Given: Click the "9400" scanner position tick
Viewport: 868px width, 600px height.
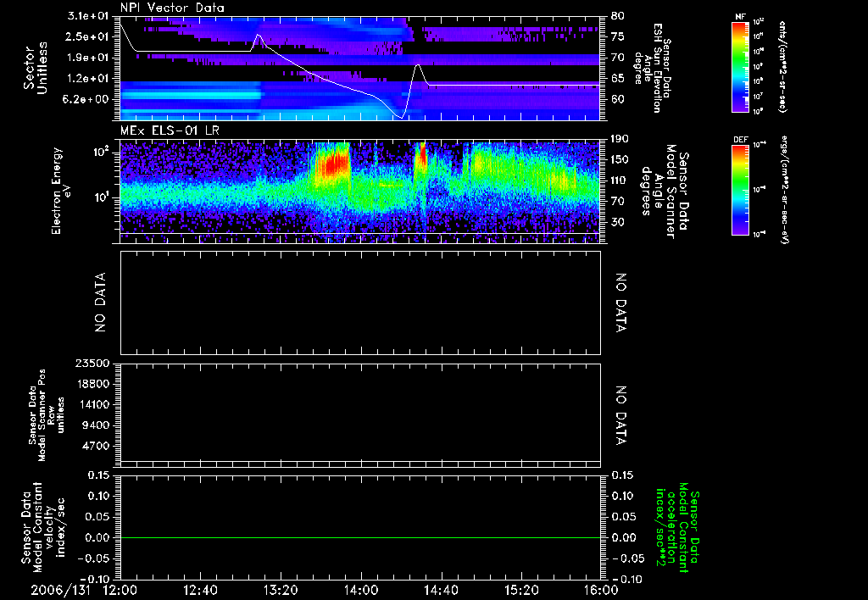Looking at the screenshot, I should pyautogui.click(x=97, y=425).
